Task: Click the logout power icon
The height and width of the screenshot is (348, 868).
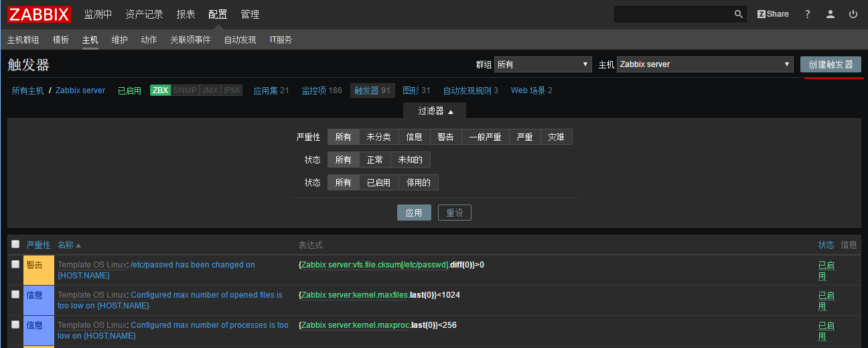Action: pyautogui.click(x=853, y=14)
